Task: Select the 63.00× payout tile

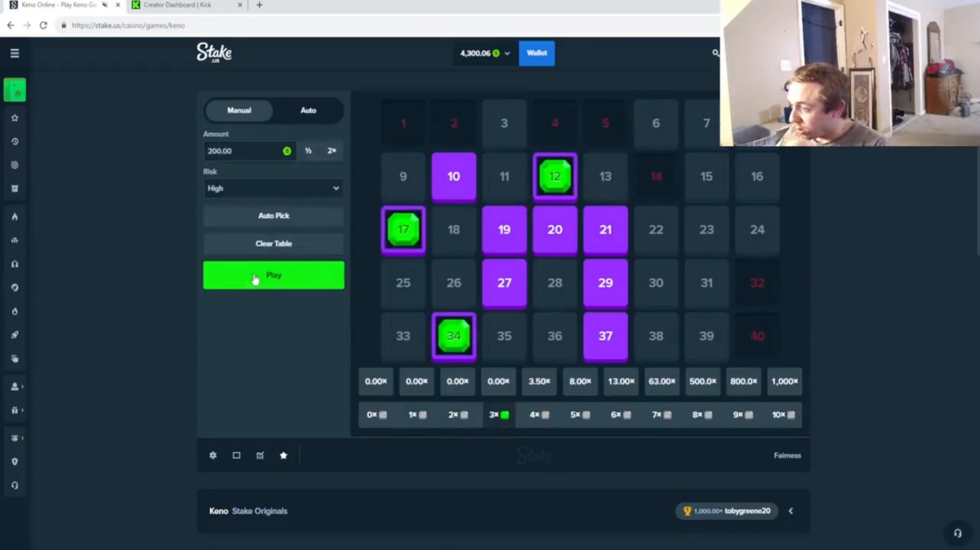Action: point(661,381)
